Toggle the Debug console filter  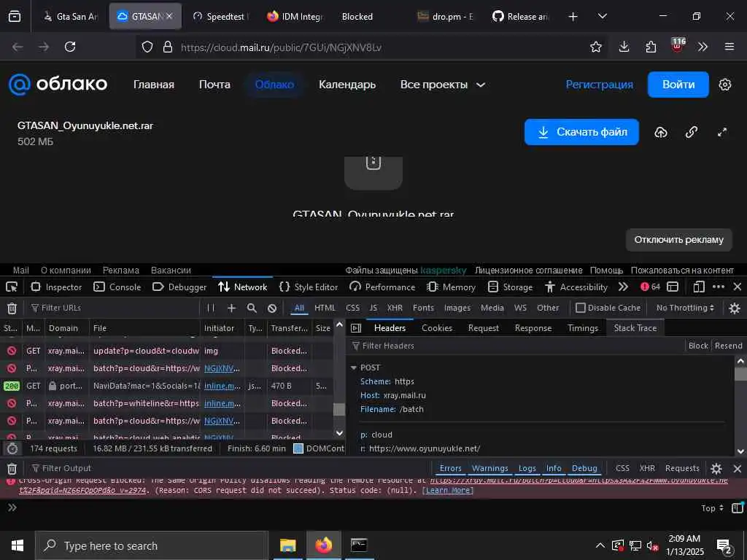(x=584, y=469)
